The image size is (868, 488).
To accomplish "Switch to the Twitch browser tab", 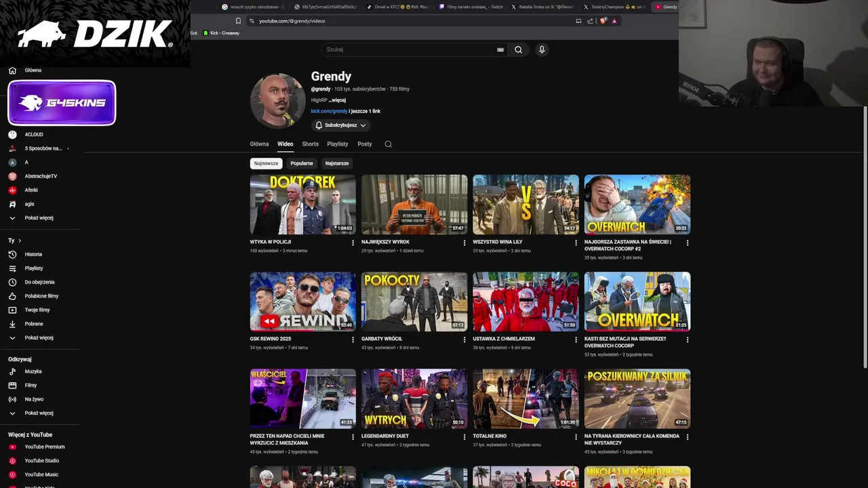I will click(470, 7).
